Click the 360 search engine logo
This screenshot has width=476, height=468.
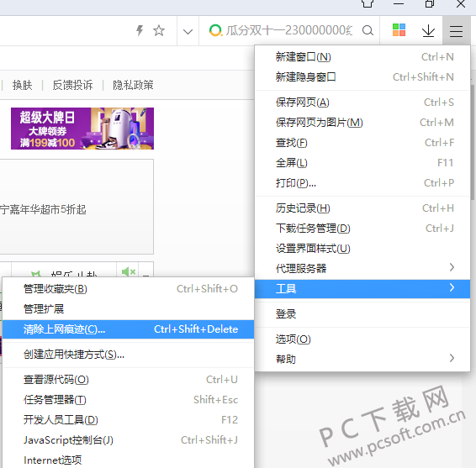coord(215,30)
